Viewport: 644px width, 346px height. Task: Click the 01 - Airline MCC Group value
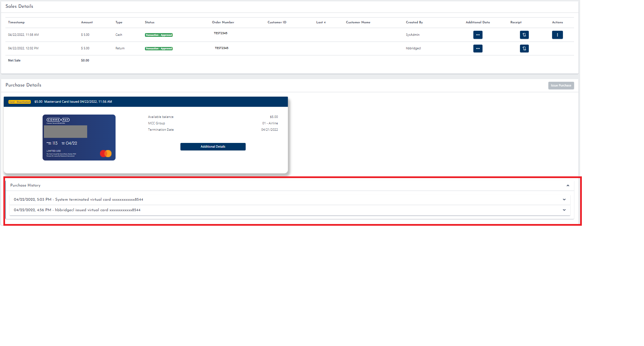[x=270, y=123]
